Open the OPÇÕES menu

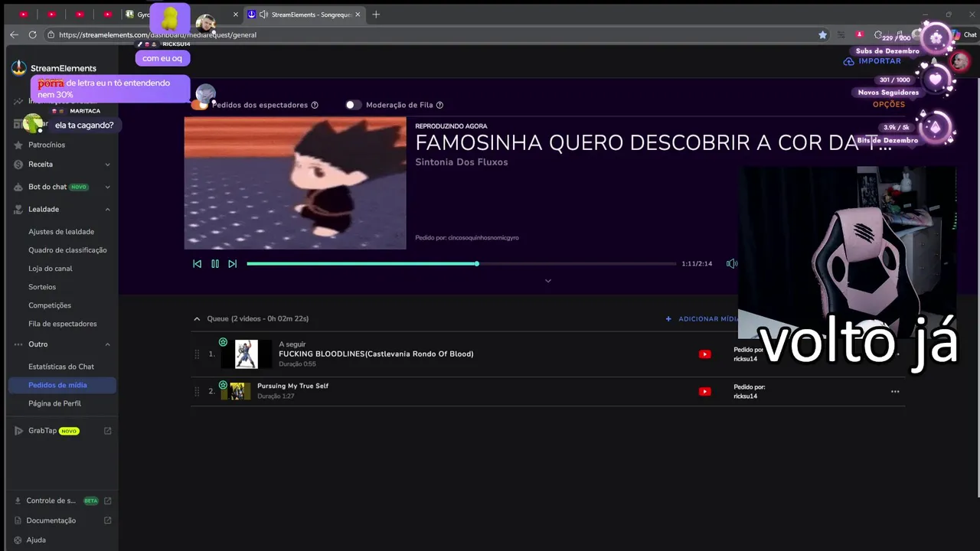tap(889, 104)
